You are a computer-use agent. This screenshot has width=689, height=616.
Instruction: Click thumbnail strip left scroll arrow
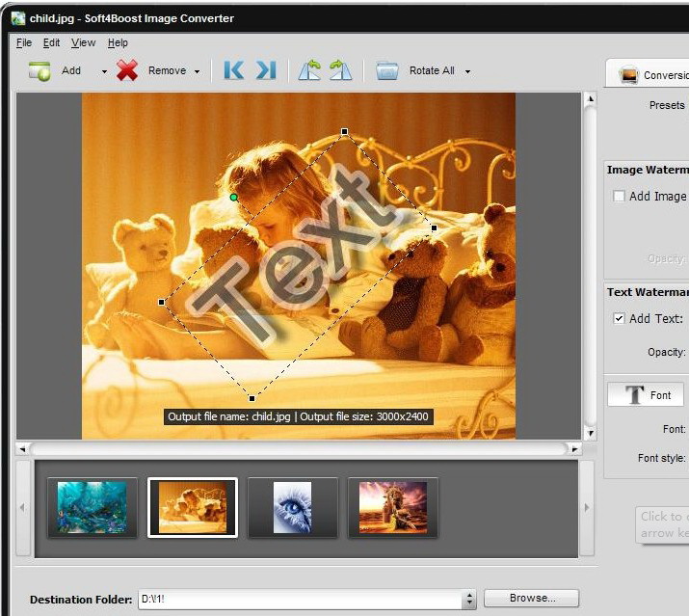[23, 508]
